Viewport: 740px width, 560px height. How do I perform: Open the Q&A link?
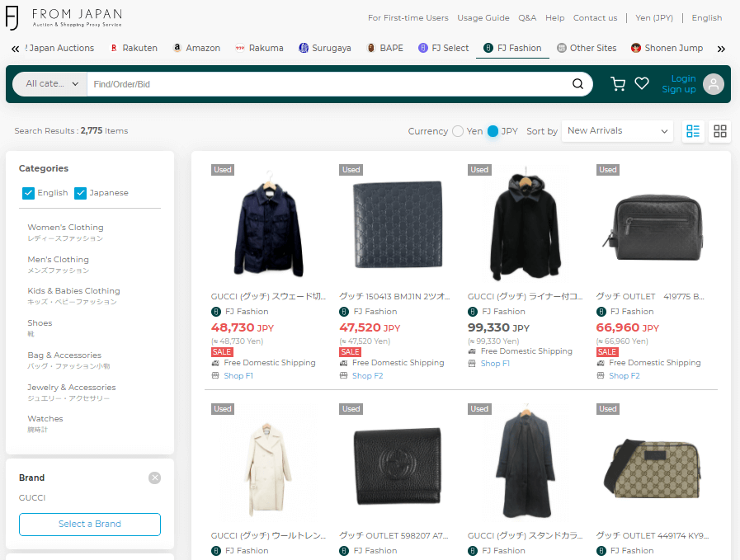coord(527,18)
